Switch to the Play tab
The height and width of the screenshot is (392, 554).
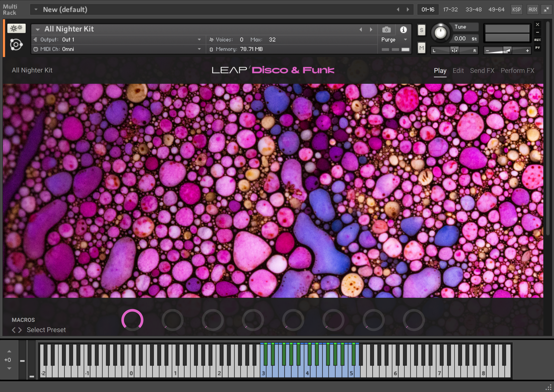click(x=440, y=71)
